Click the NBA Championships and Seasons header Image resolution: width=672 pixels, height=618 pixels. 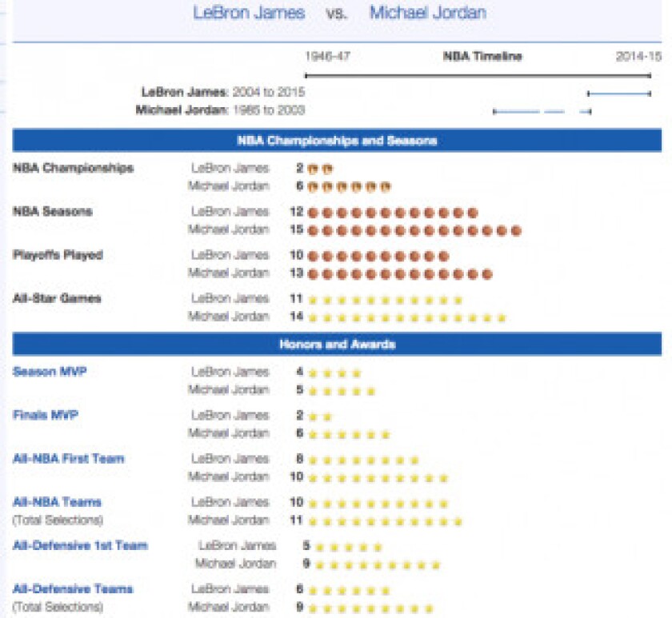tap(337, 141)
